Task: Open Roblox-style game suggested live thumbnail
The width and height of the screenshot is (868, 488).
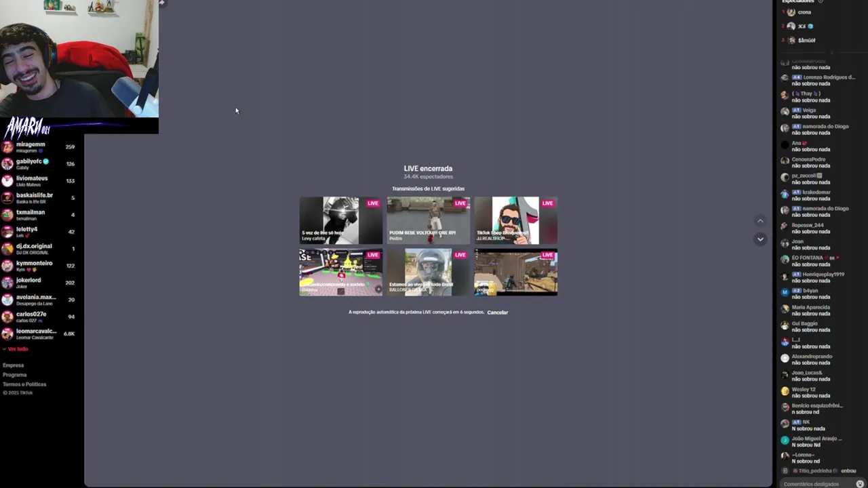Action: 341,272
